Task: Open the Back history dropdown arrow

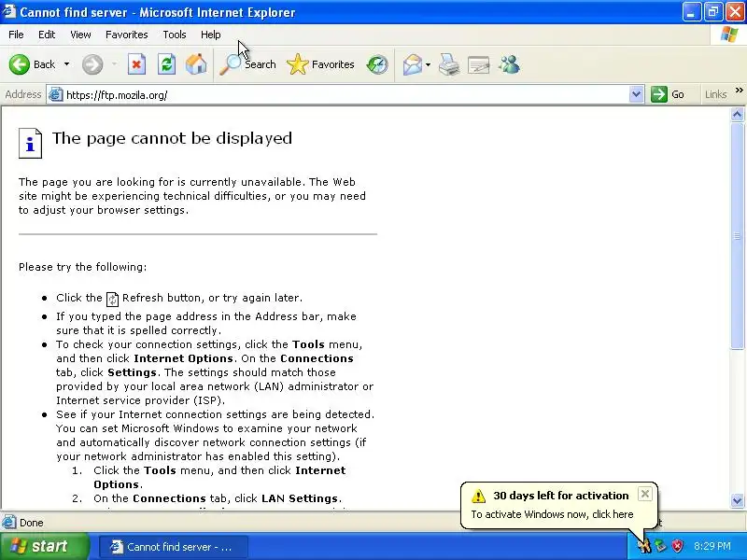Action: 66,64
